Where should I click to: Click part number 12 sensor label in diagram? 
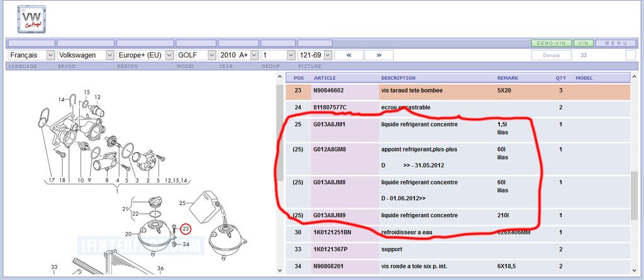(97, 97)
